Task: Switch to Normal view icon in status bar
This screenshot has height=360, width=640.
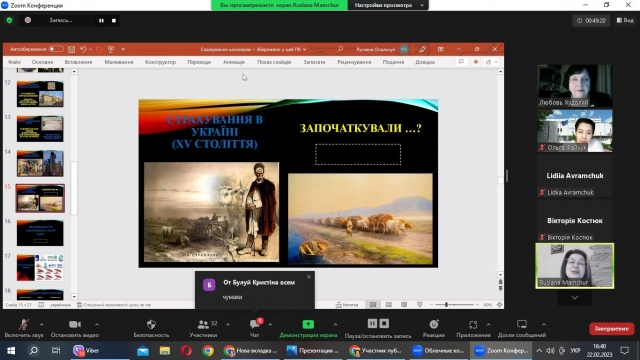Action: pyautogui.click(x=373, y=305)
